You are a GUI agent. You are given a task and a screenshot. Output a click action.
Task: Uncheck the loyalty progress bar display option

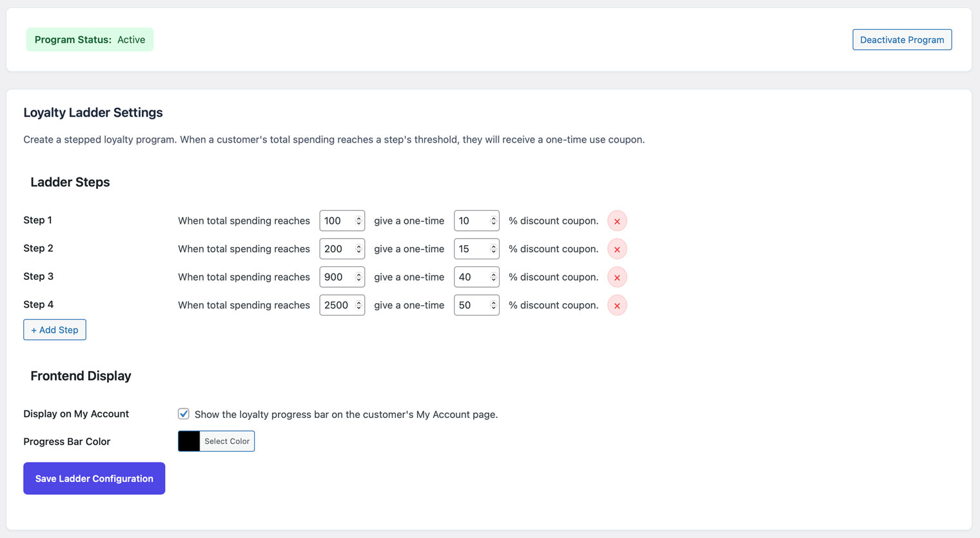pyautogui.click(x=184, y=413)
